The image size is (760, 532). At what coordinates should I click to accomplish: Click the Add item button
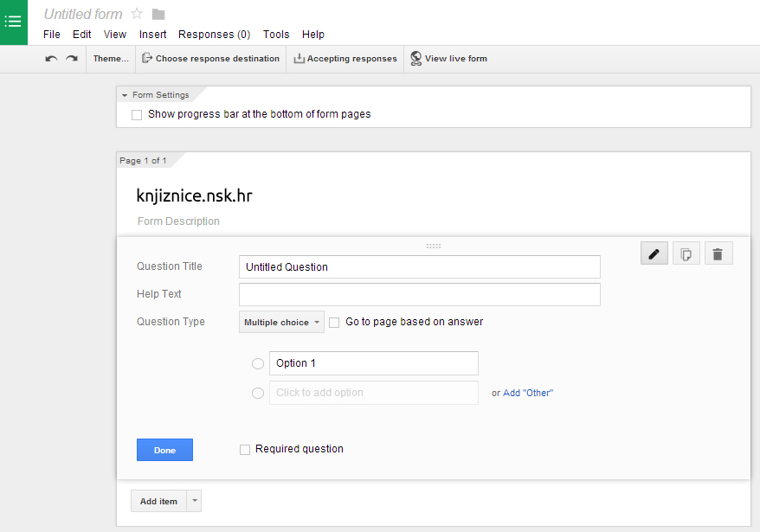pyautogui.click(x=158, y=501)
